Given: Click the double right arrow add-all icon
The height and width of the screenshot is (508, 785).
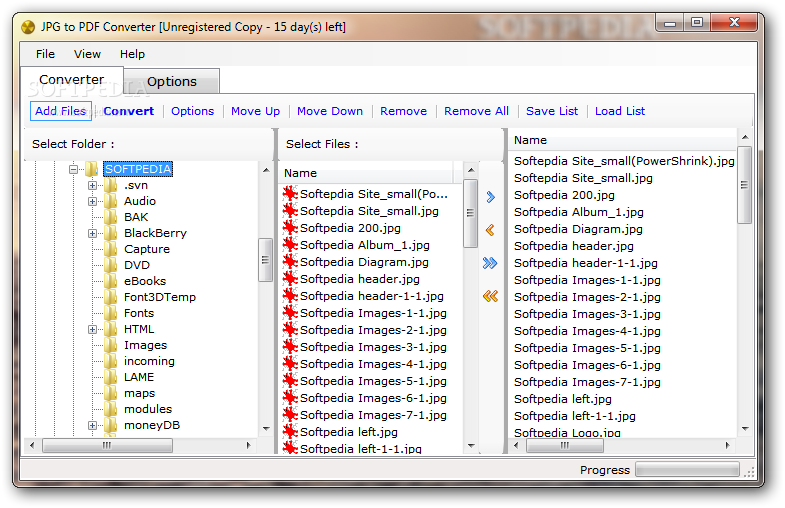Looking at the screenshot, I should 490,263.
